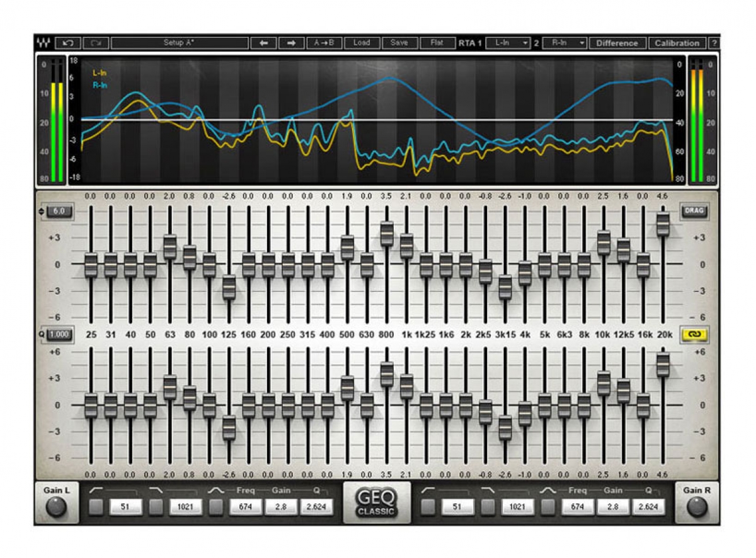The image size is (756, 558).
Task: Click the Gain L knob
Action: pyautogui.click(x=56, y=507)
